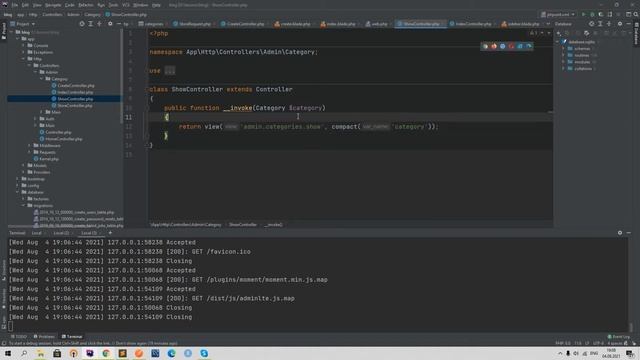
Task: Add new data source in Database panel
Action: (x=559, y=33)
